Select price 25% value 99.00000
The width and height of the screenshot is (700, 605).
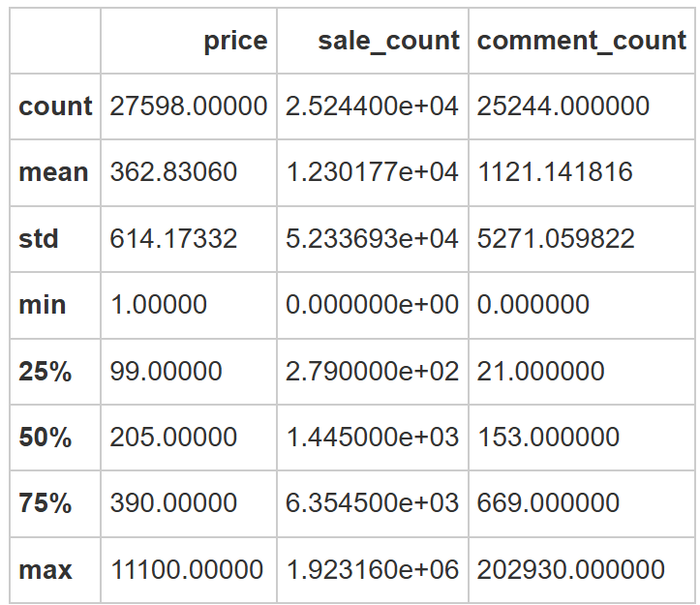166,371
